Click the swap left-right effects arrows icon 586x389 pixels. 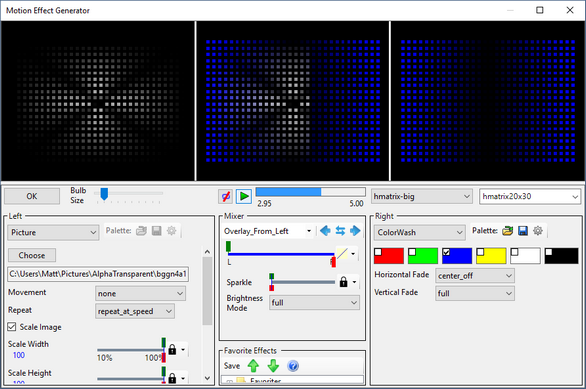pos(340,231)
